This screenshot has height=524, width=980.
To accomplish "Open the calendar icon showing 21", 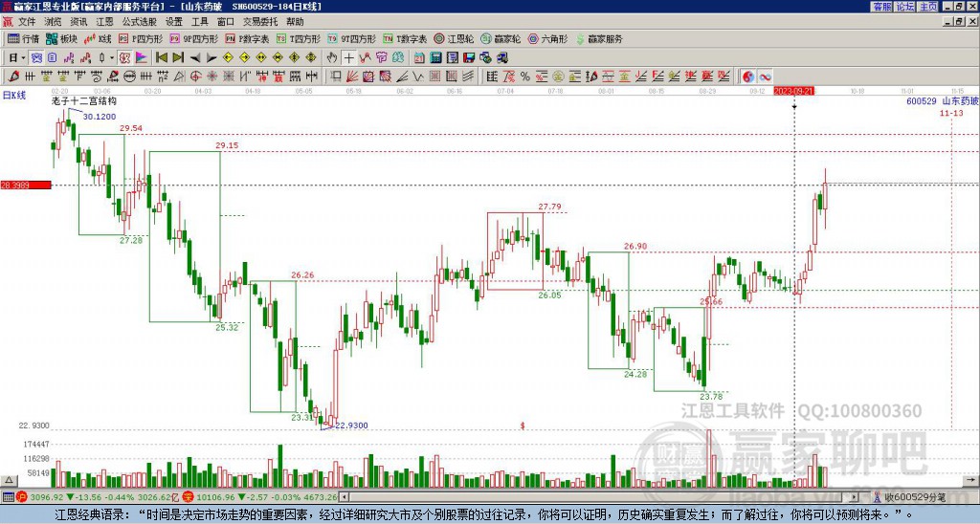I will [x=419, y=58].
